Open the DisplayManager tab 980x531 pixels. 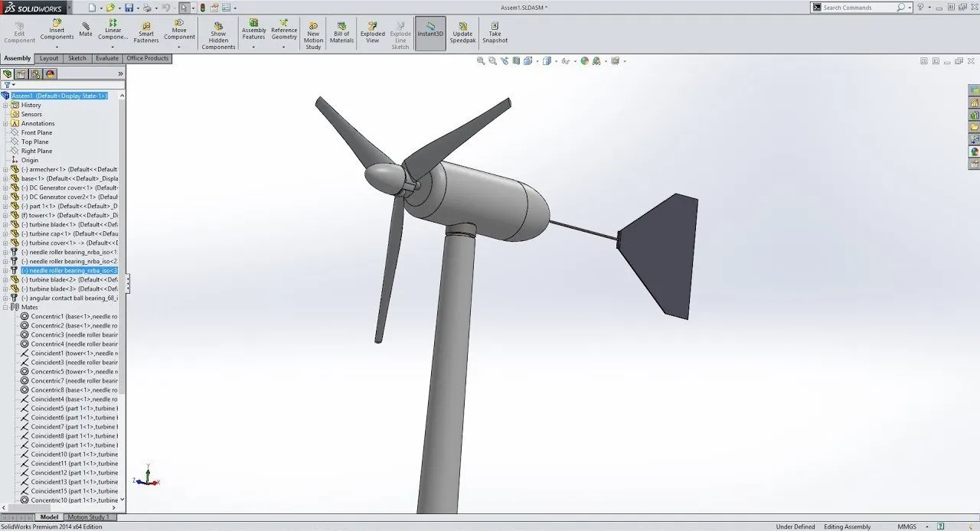point(51,74)
